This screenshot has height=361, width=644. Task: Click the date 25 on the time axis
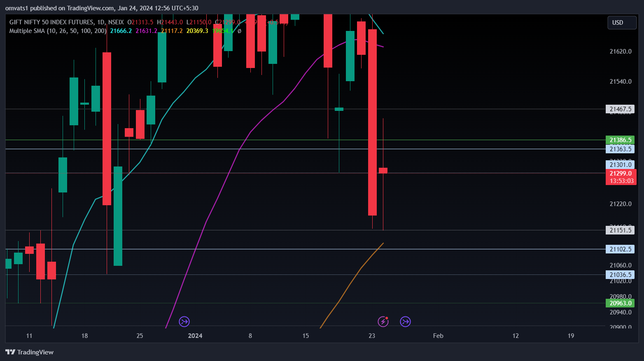click(x=140, y=336)
